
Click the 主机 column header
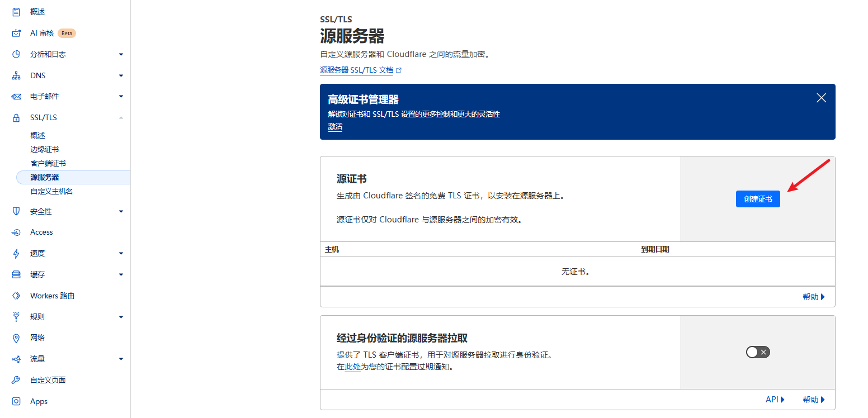point(332,249)
